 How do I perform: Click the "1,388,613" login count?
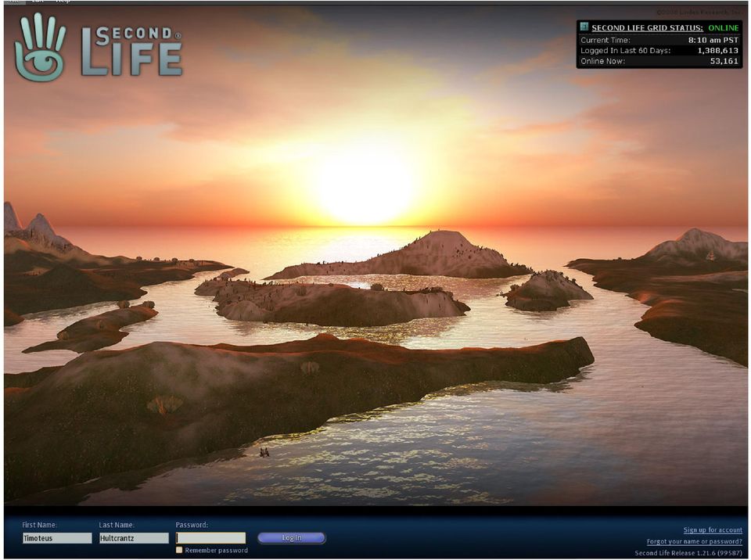point(718,50)
